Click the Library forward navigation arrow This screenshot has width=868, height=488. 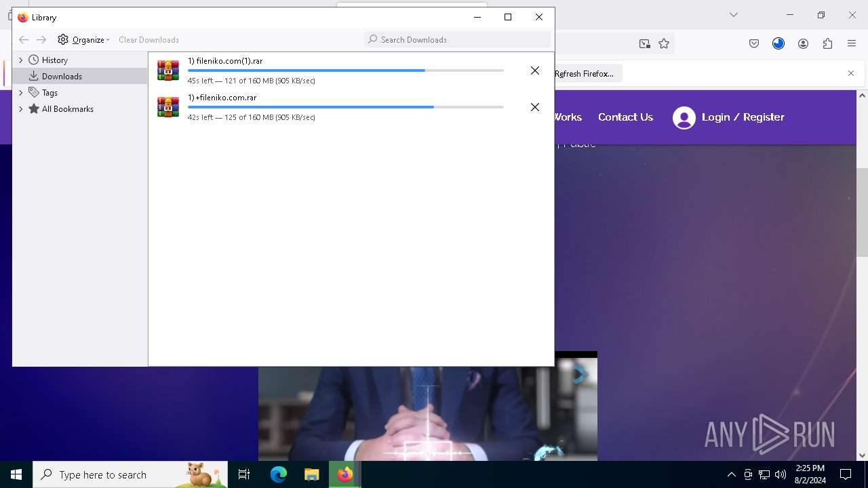(x=41, y=40)
